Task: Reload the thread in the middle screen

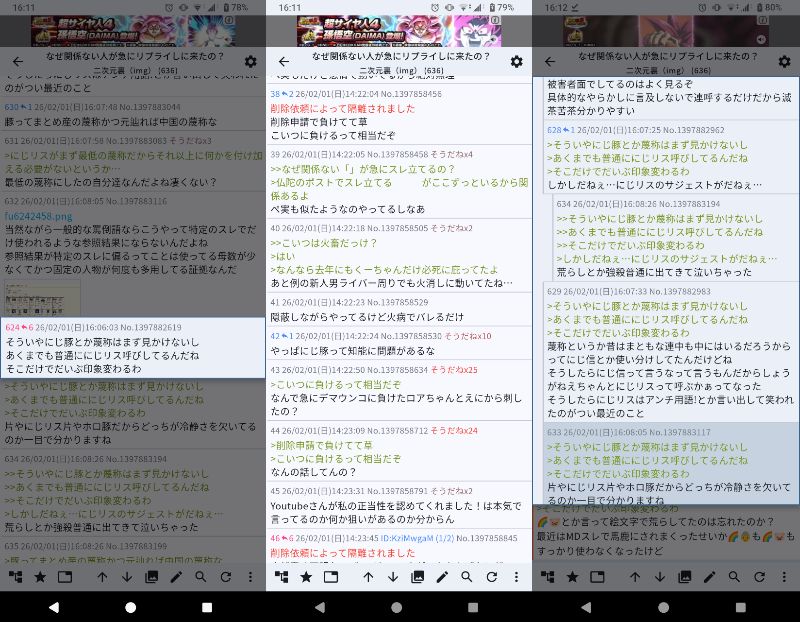Action: pos(491,577)
